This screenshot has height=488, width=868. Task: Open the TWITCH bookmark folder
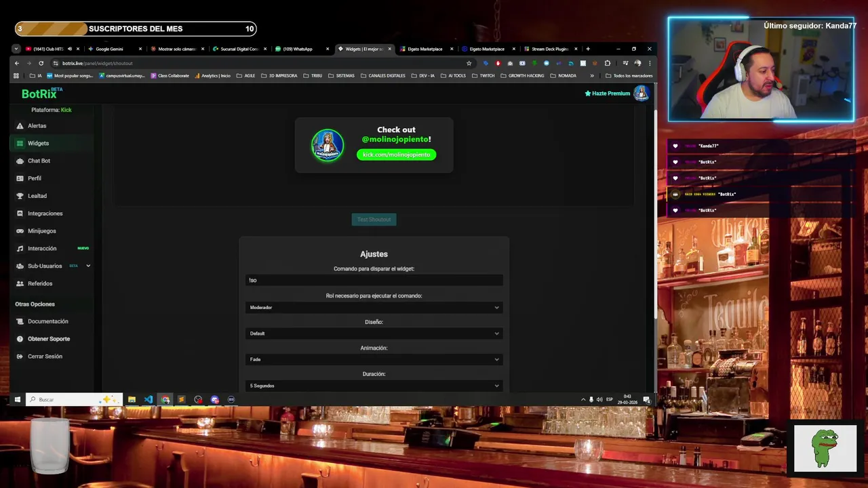tap(484, 76)
